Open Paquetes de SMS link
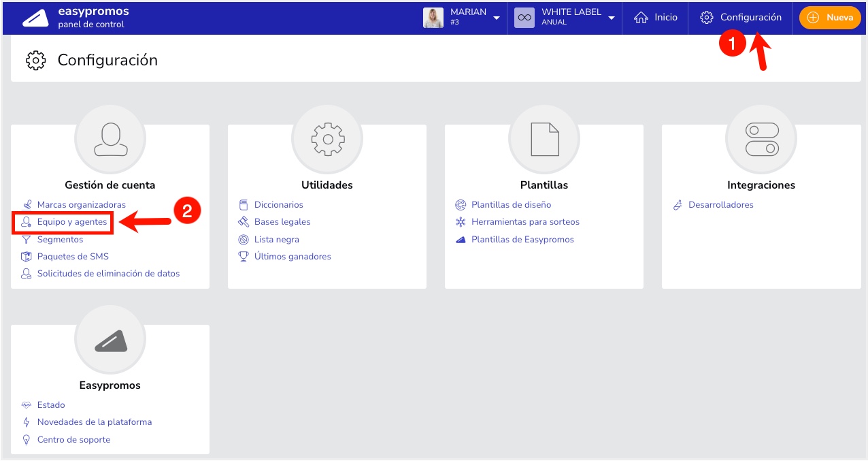The image size is (868, 461). 73,257
